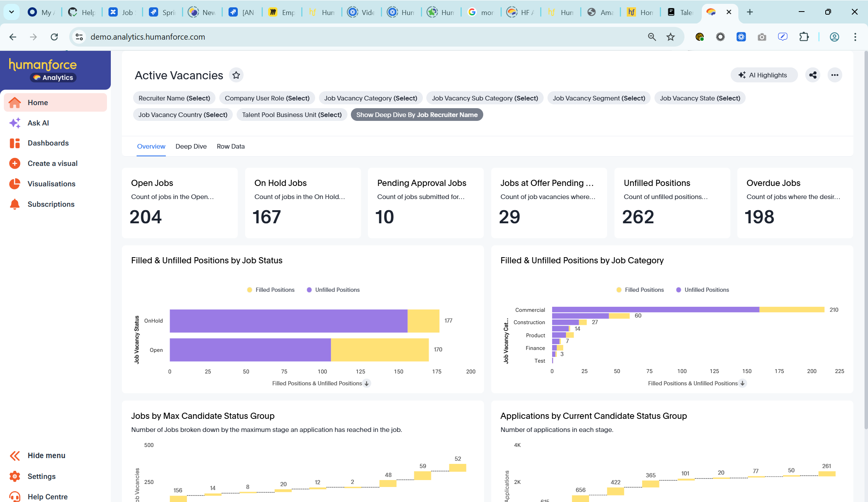Open Talent Pool Business Unit filter
Screen dimensions: 868x502
pyautogui.click(x=292, y=115)
